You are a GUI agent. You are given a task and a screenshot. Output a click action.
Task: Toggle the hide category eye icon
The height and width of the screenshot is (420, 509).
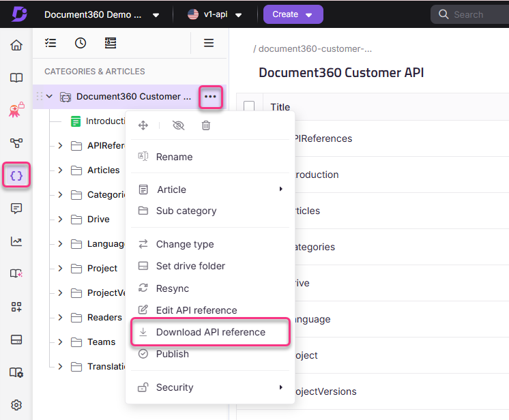pyautogui.click(x=179, y=125)
